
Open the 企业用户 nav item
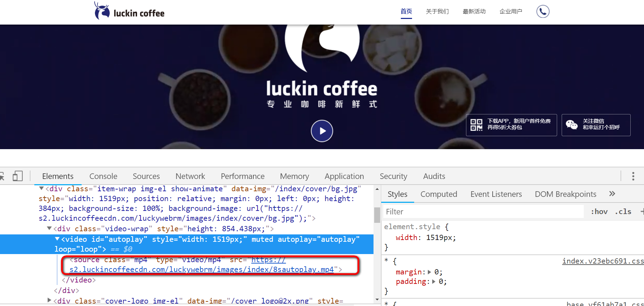[x=511, y=12]
